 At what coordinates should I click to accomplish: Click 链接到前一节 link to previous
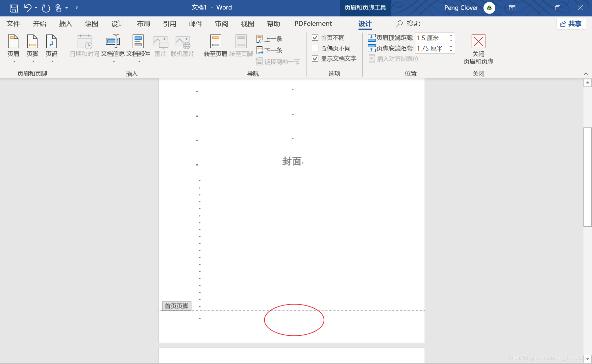(278, 62)
